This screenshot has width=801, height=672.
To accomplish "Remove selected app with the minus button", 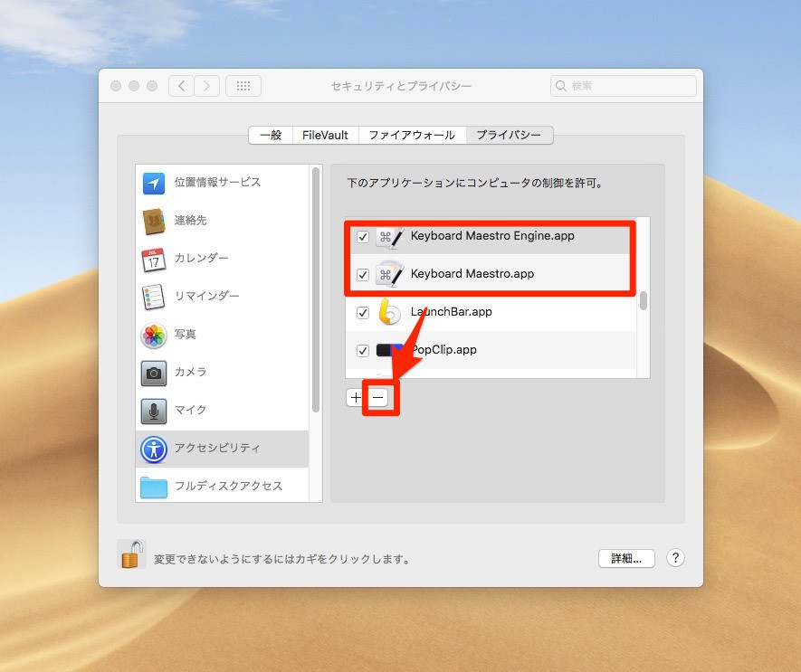I will (x=378, y=397).
